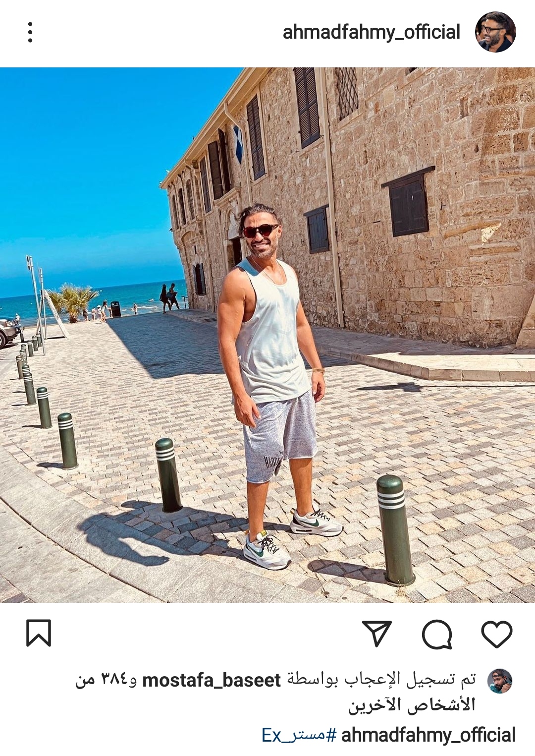Open mostafa_baseet's profile from the likes line

point(212,680)
